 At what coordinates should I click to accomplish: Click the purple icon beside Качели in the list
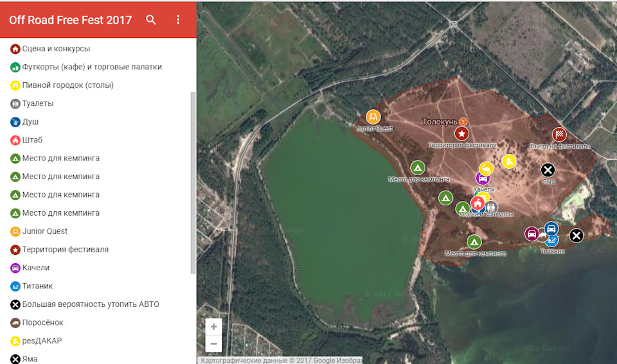point(15,268)
